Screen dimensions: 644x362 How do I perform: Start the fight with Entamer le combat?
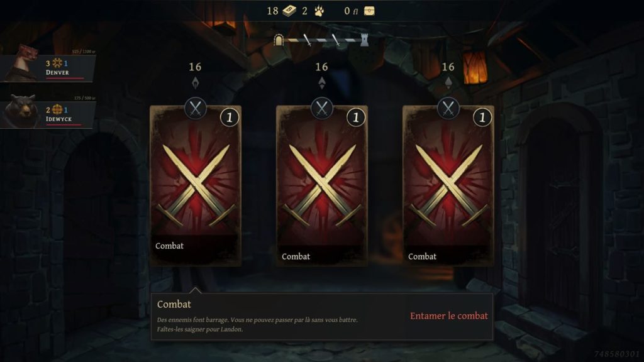click(449, 315)
